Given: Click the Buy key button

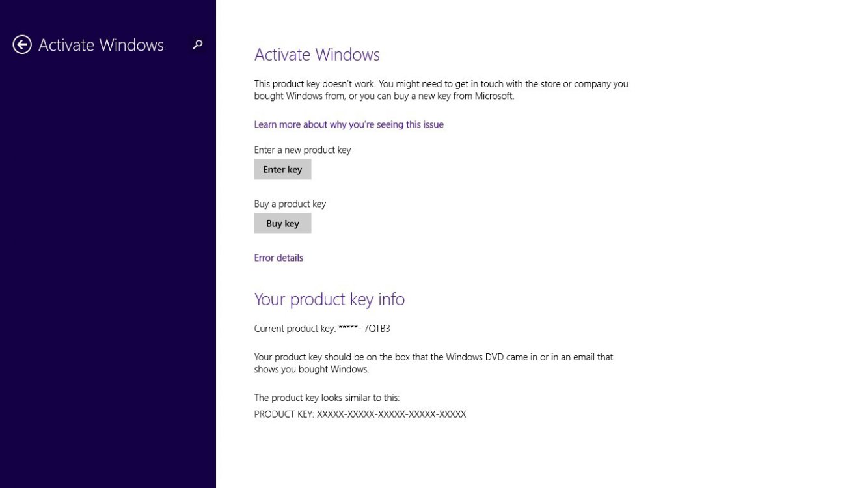Looking at the screenshot, I should pos(282,223).
